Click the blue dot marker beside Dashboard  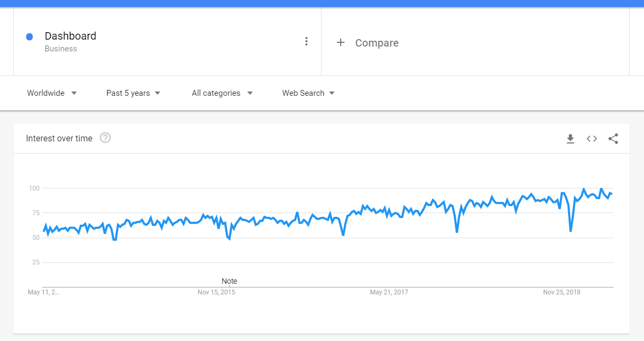(29, 36)
